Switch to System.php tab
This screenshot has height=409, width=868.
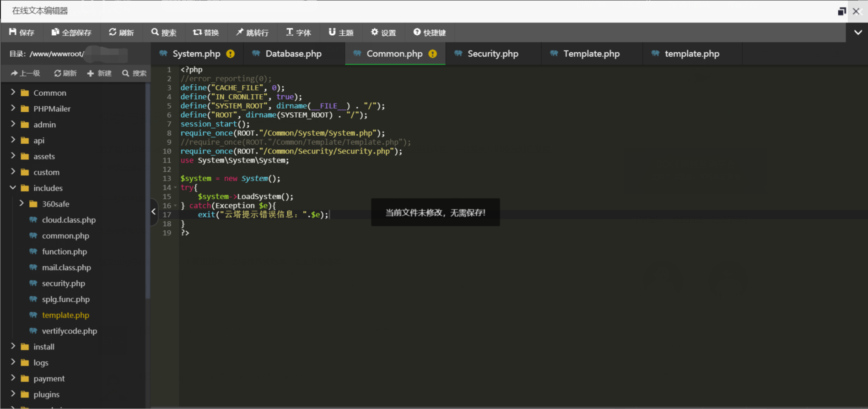tap(196, 54)
